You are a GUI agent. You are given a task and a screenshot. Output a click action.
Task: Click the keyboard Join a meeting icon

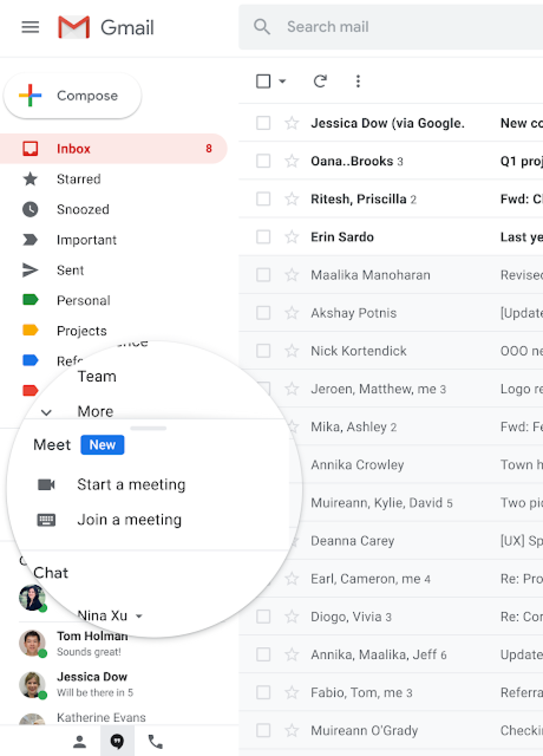[46, 520]
